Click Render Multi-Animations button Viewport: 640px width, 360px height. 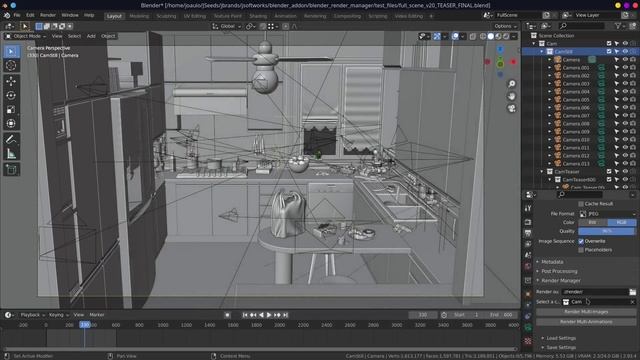(586, 322)
